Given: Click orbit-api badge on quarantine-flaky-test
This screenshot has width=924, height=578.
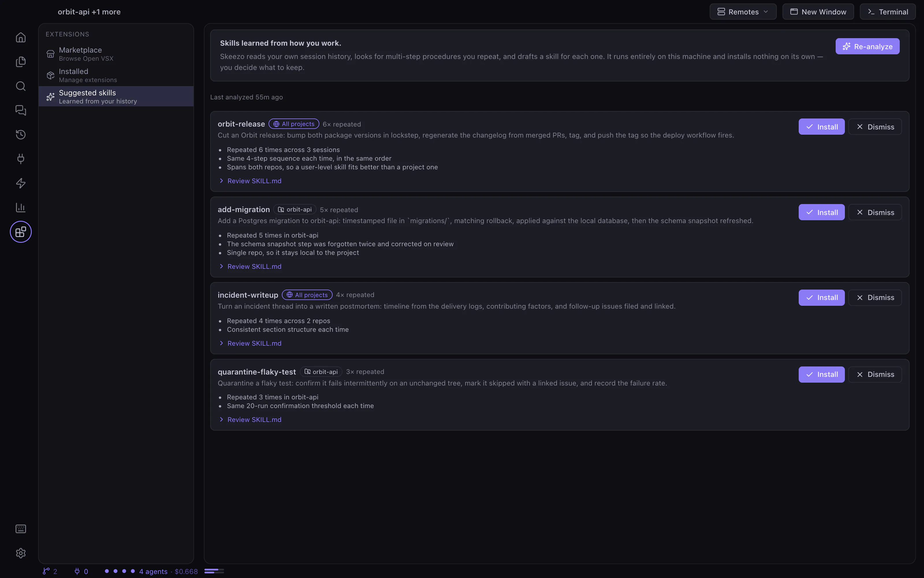Looking at the screenshot, I should coord(321,372).
